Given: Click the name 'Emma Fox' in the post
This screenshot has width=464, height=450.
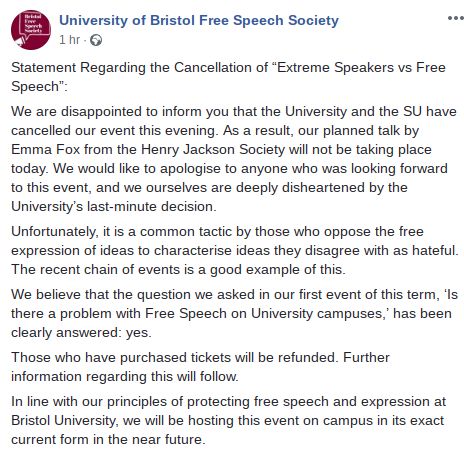Looking at the screenshot, I should point(45,149).
